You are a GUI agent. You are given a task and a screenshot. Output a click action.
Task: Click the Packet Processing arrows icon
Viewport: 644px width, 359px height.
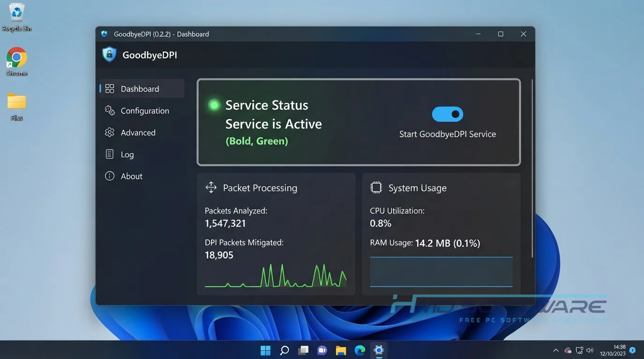(x=211, y=188)
